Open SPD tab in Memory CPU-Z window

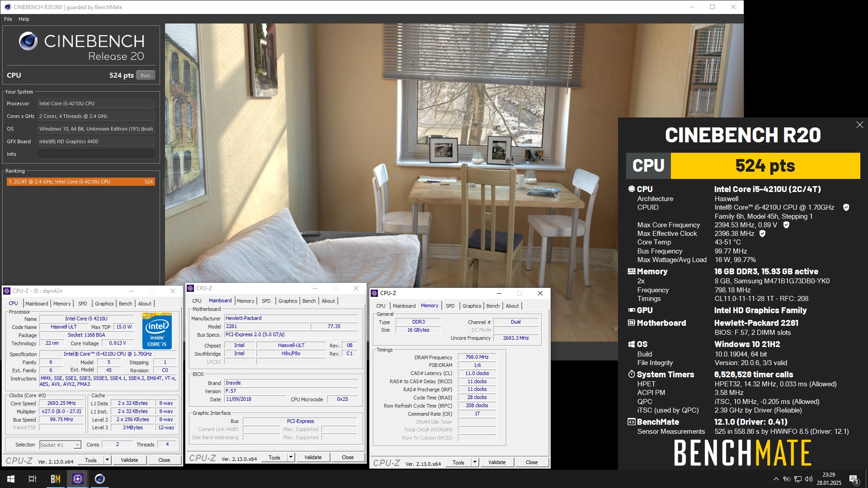(x=450, y=306)
